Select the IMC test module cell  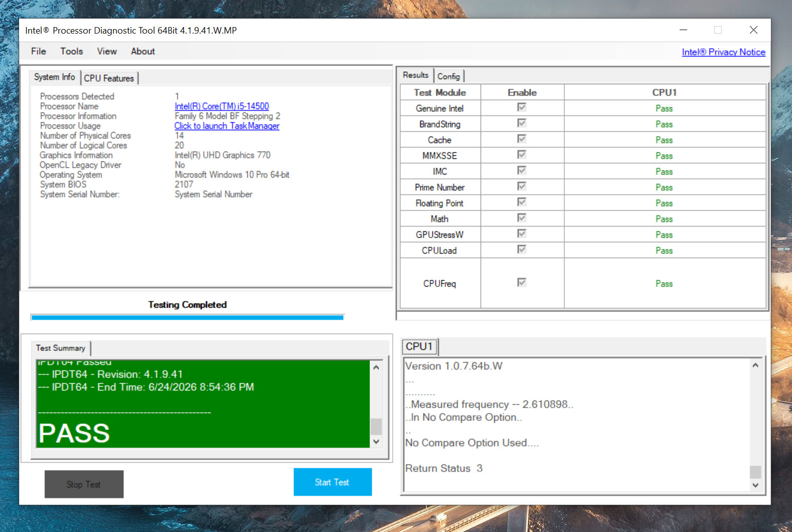440,171
